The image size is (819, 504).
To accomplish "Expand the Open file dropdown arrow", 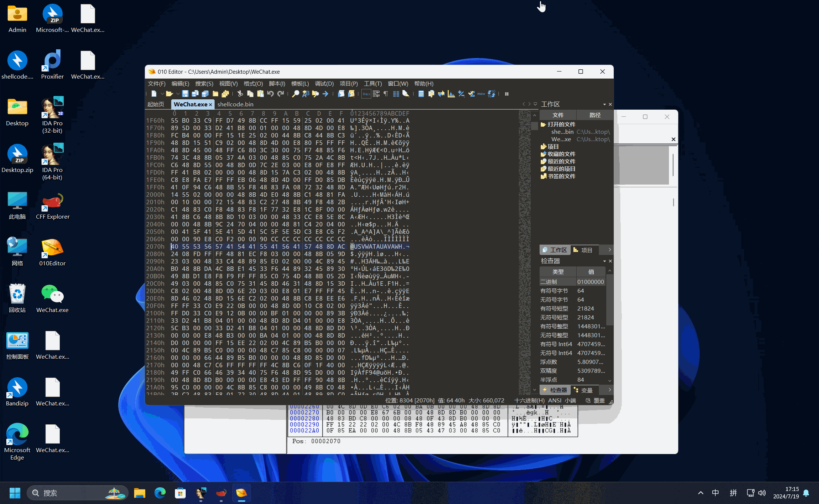I will [x=178, y=94].
